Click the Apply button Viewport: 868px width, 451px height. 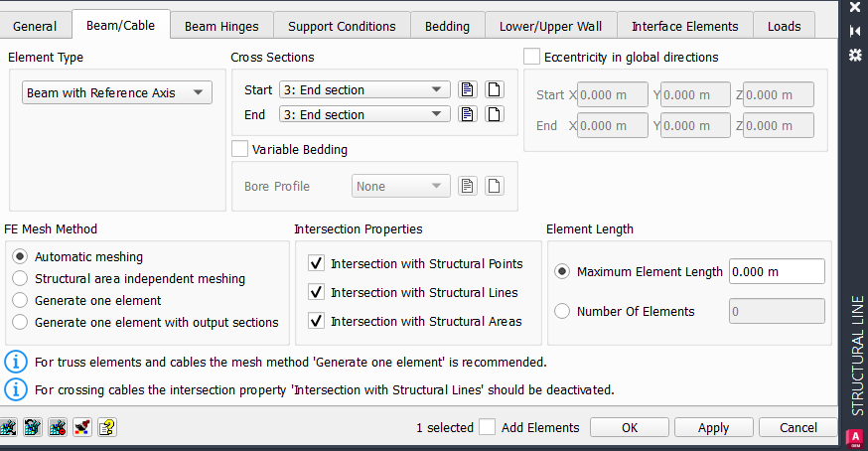(713, 427)
